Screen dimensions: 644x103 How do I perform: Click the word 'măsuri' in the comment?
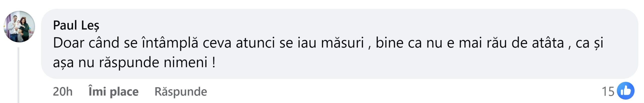pyautogui.click(x=343, y=43)
